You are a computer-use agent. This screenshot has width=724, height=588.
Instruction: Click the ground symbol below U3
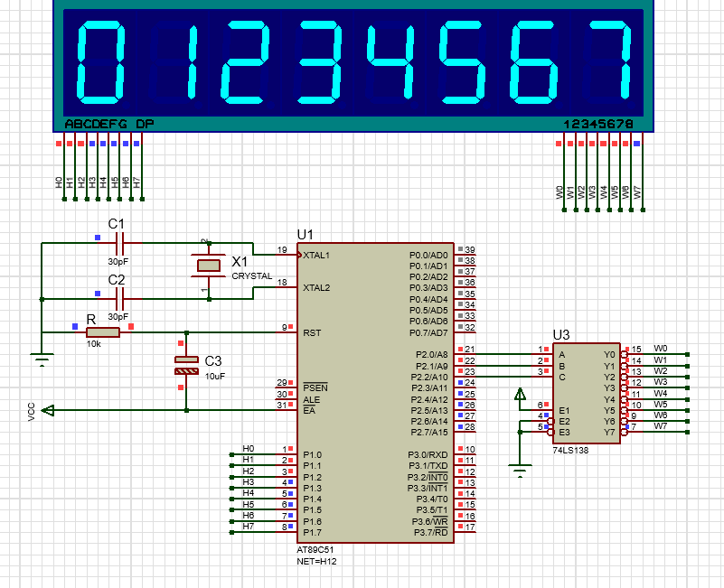tap(520, 471)
